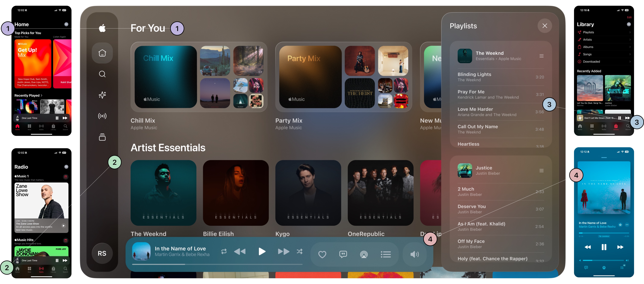The width and height of the screenshot is (644, 284).
Task: Open the AirPlay icon in player bar
Action: 364,254
